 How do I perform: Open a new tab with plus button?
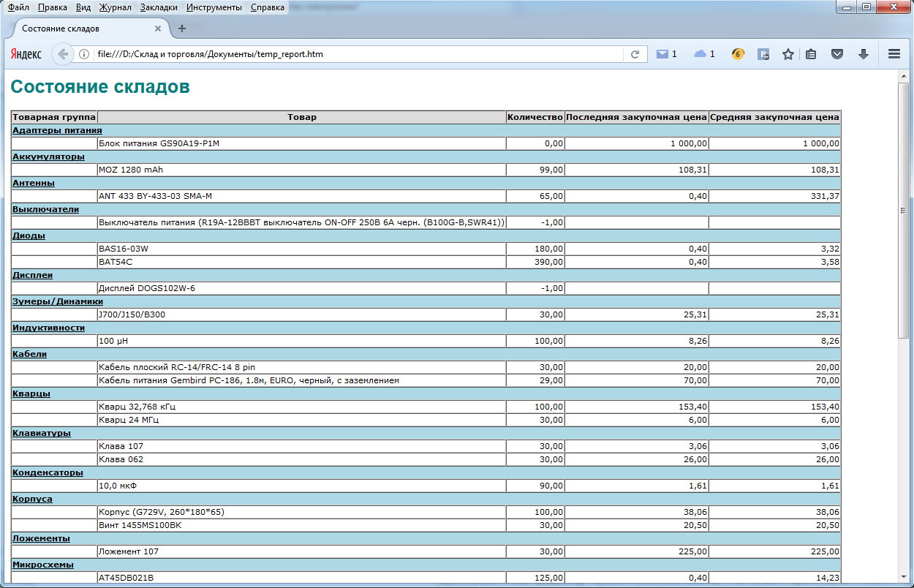tap(182, 29)
